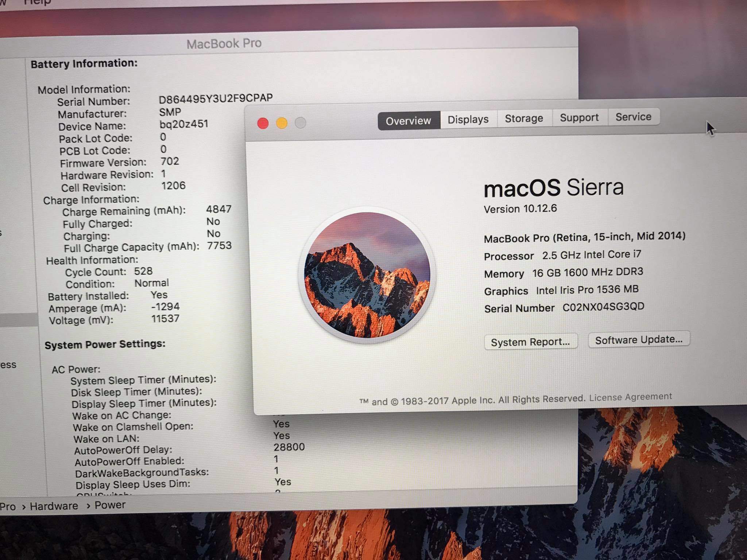Click the Apple copyright 1983-2017 text
The height and width of the screenshot is (560, 747).
tap(472, 400)
